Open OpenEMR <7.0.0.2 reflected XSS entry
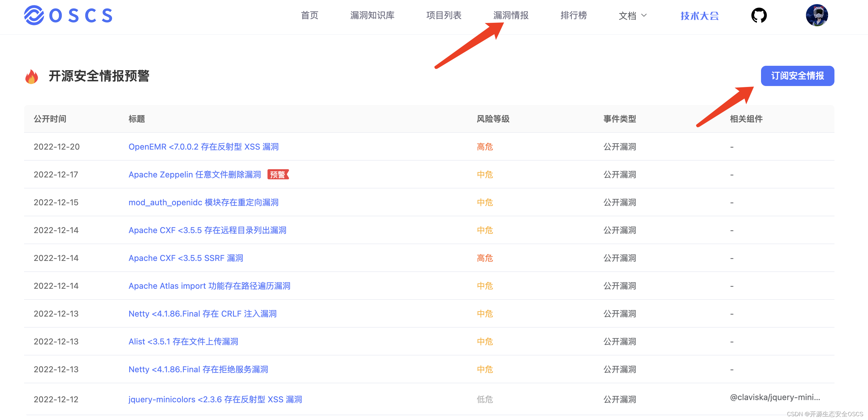868x420 pixels. coord(204,147)
